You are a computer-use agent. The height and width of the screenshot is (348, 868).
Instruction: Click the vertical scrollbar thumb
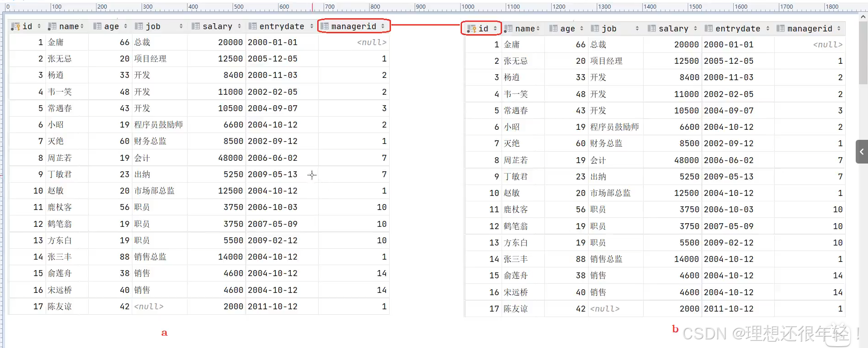863,53
